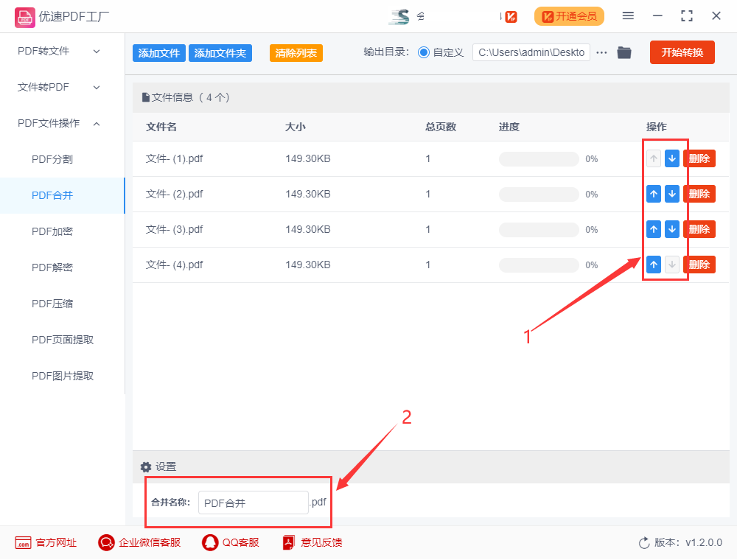This screenshot has height=560, width=737.
Task: Delete 文件- (1).pdf from list
Action: pyautogui.click(x=699, y=159)
